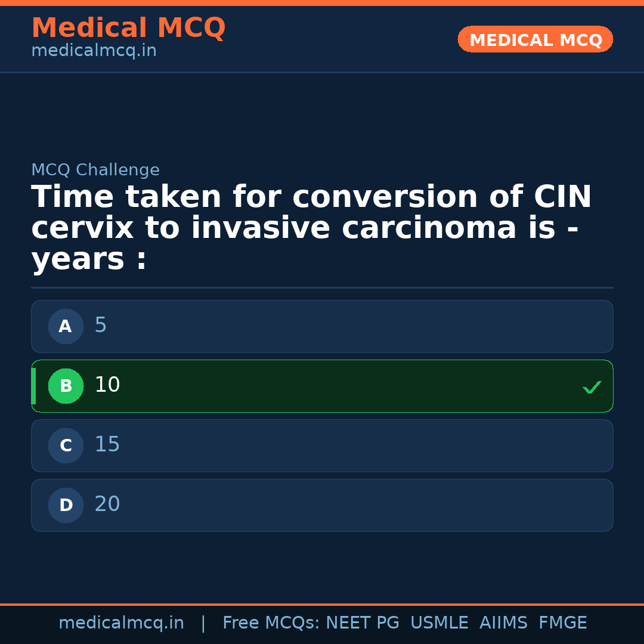
Task: Click the Medical MCQ header title
Action: click(x=128, y=28)
